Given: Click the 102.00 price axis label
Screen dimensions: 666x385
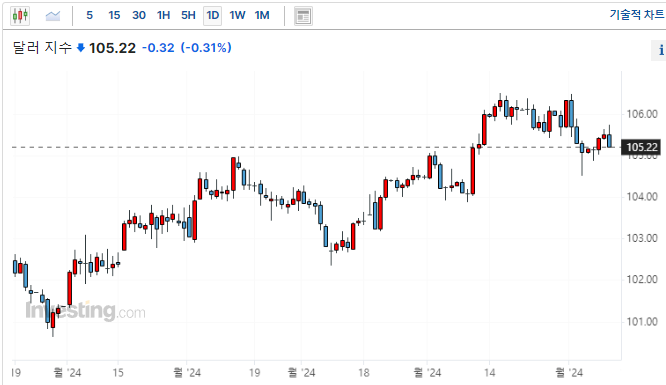Looking at the screenshot, I should pyautogui.click(x=642, y=279).
